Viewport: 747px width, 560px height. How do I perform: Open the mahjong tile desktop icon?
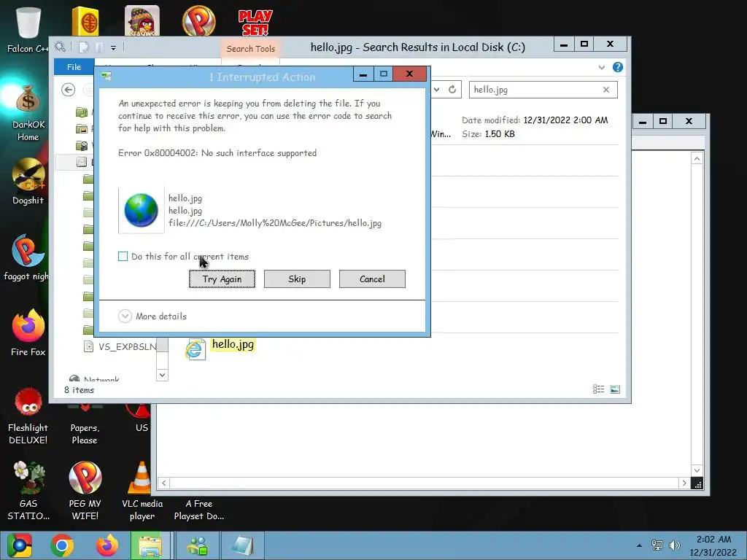(x=85, y=21)
